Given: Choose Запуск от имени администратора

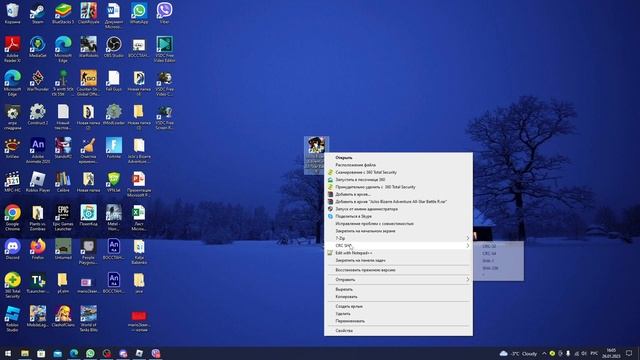Looking at the screenshot, I should [x=366, y=209].
